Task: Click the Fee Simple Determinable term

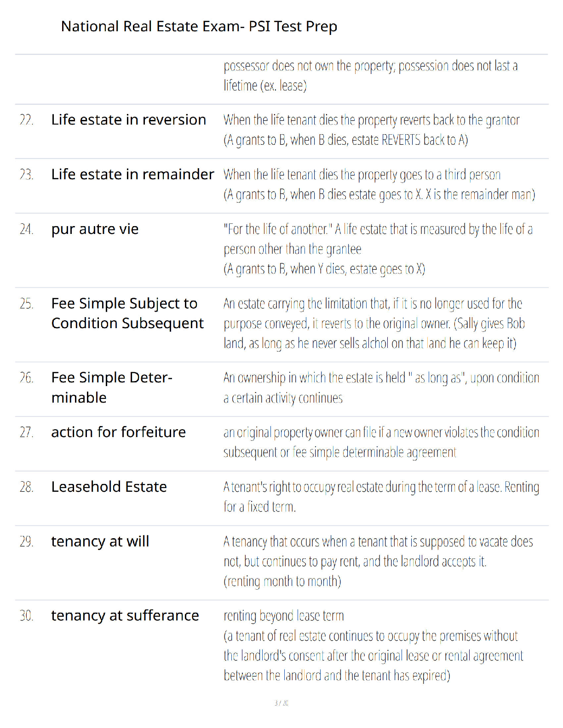Action: (112, 387)
